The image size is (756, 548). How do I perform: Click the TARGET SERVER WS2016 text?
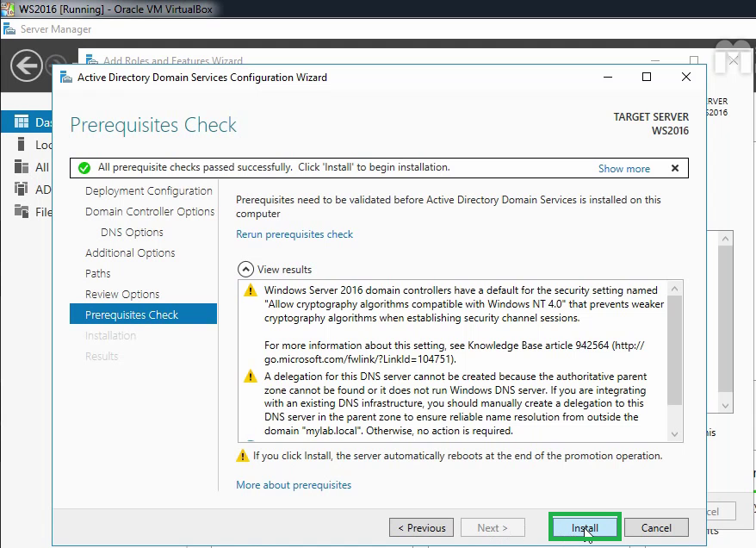pos(651,124)
